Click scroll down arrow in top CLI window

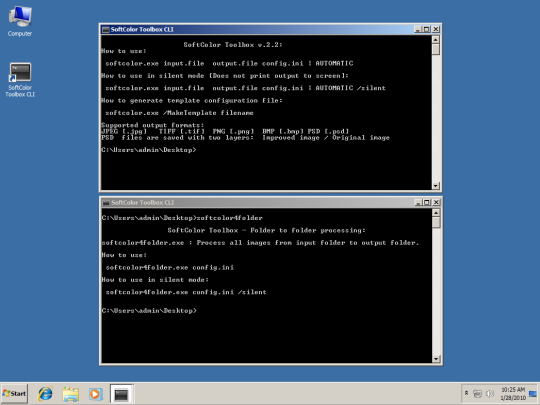pos(436,186)
